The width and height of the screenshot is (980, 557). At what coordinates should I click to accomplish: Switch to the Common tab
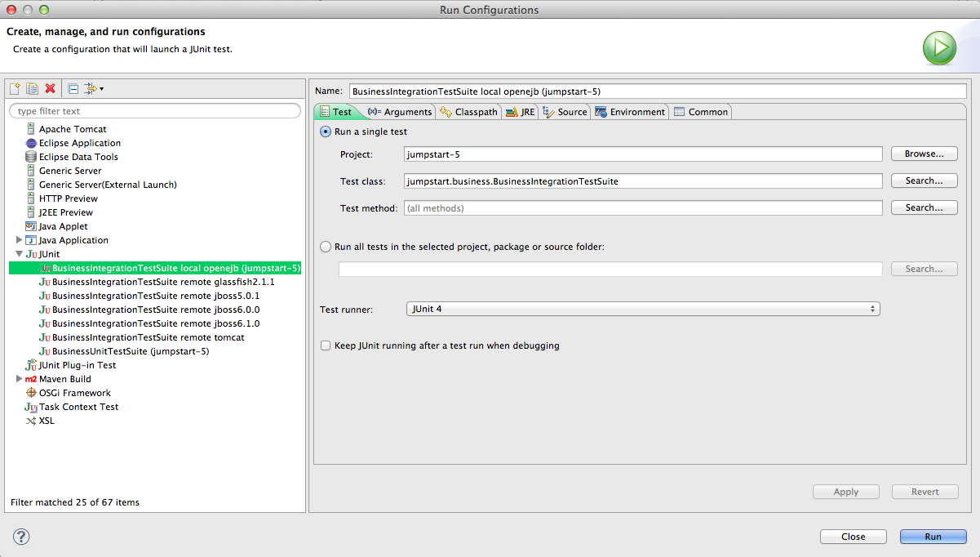700,112
